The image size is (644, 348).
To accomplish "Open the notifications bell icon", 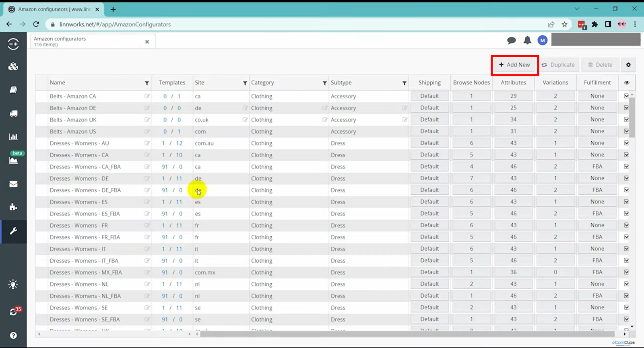I will click(527, 40).
